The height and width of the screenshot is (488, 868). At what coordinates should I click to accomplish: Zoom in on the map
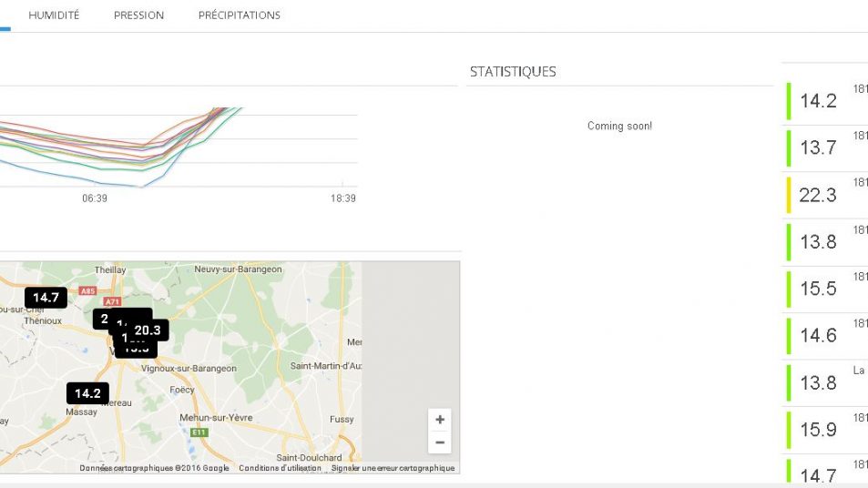click(440, 420)
